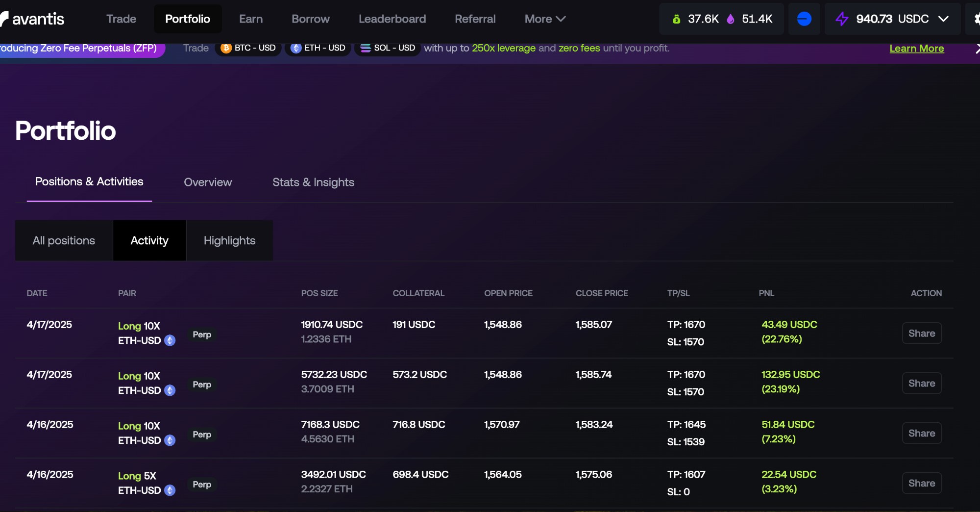980x512 pixels.
Task: Click the Learn More link
Action: [917, 49]
